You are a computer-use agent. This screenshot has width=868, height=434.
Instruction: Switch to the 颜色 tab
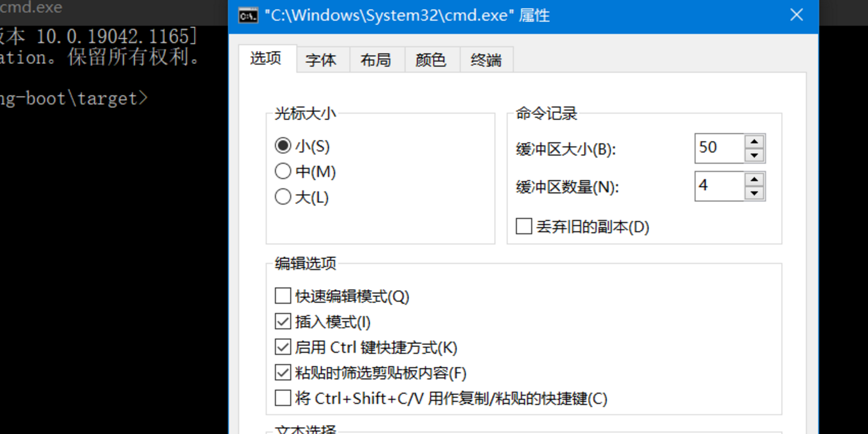430,60
